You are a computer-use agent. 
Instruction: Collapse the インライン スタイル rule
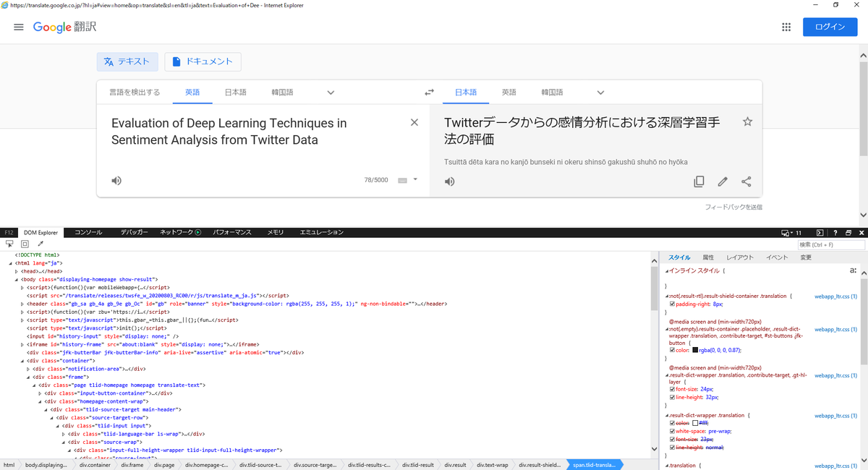(x=666, y=270)
